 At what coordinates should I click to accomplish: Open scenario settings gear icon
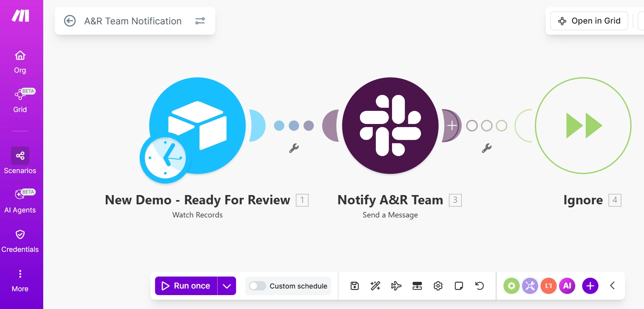[x=438, y=286]
